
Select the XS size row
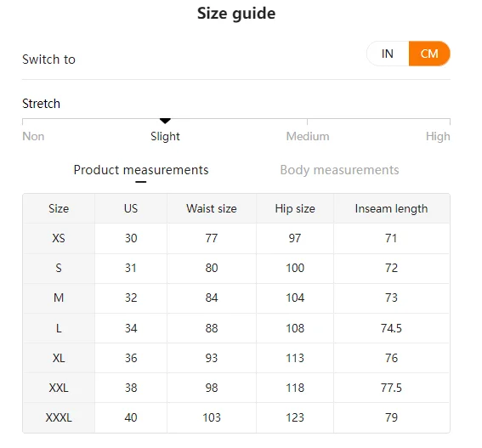click(x=236, y=238)
